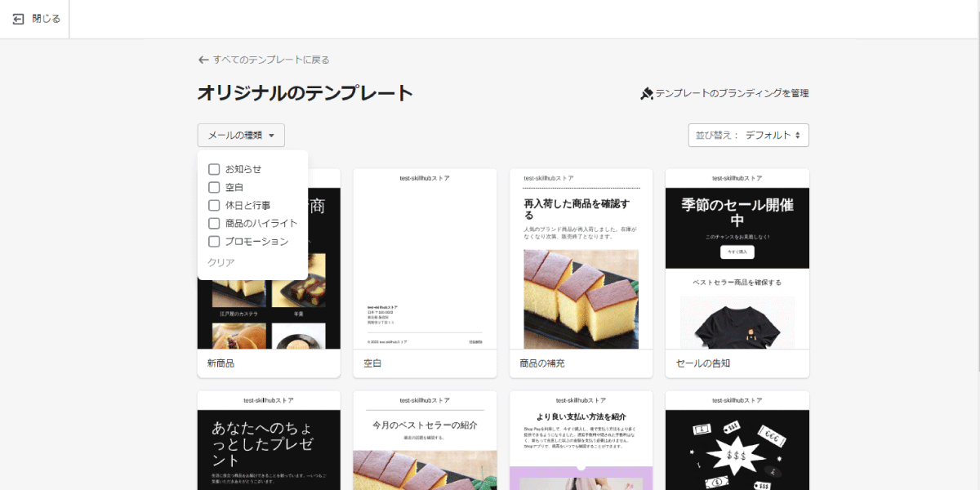Tick the 商品のハイライト checkbox
The width and height of the screenshot is (980, 490).
pos(214,223)
